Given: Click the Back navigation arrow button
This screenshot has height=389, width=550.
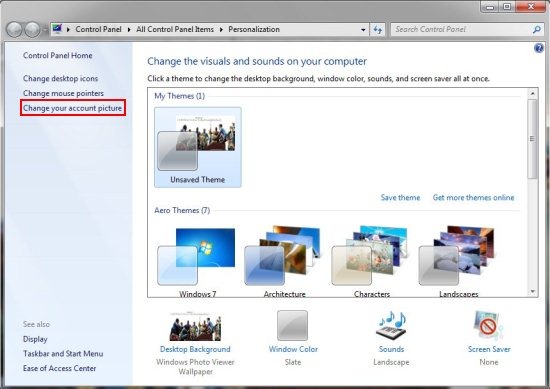Looking at the screenshot, I should point(14,29).
